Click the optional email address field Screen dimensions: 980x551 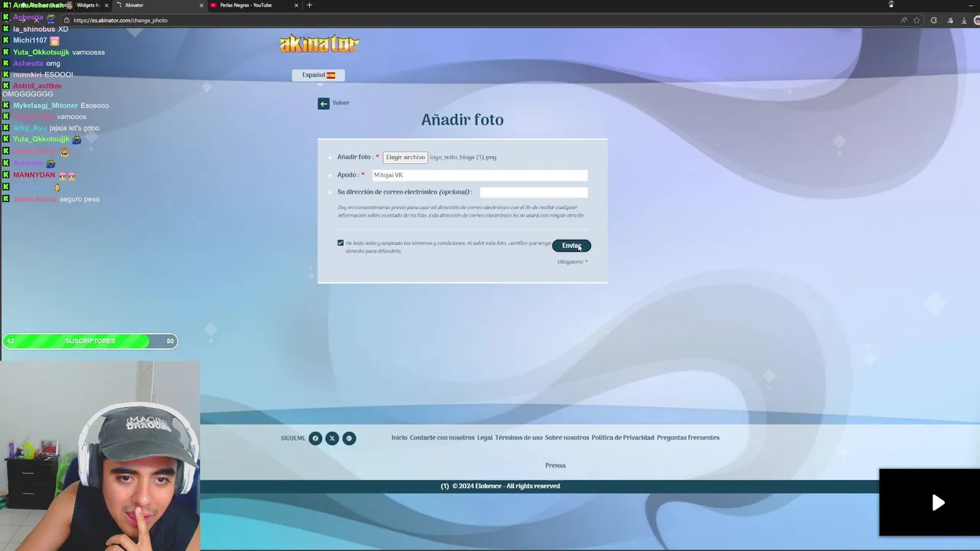(534, 192)
